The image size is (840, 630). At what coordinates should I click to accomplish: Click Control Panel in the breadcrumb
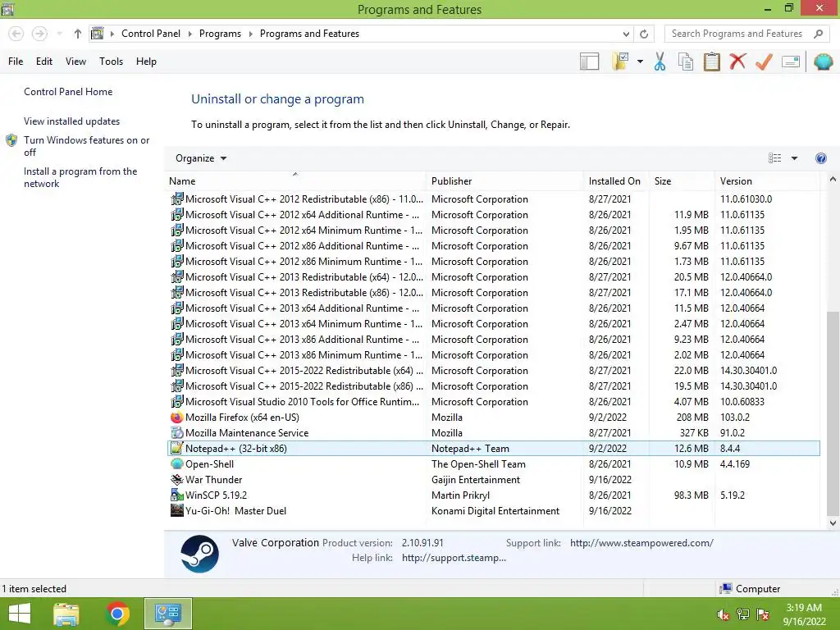click(151, 34)
